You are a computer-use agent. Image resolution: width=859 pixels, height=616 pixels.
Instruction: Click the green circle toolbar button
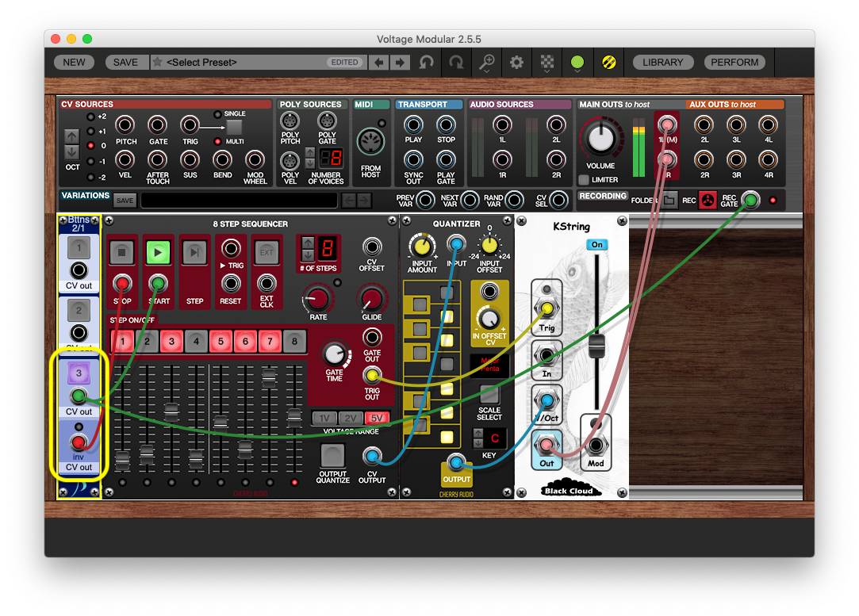point(577,63)
